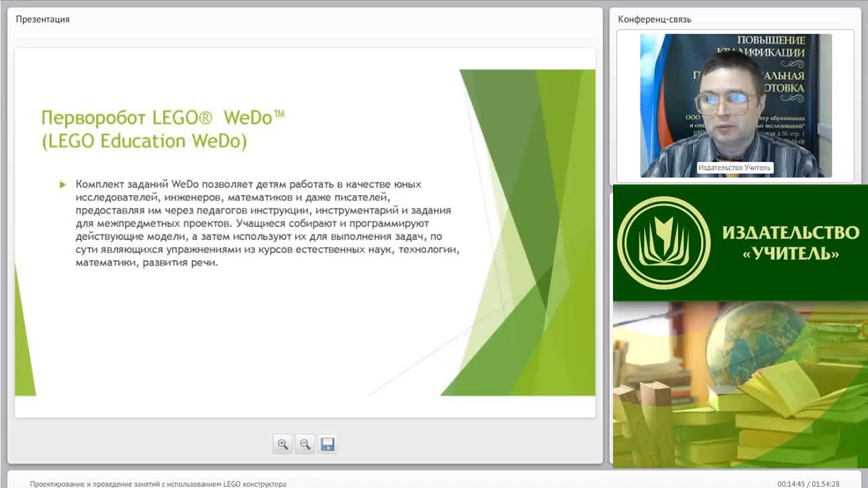The width and height of the screenshot is (868, 488).
Task: Click the Конференц-связь panel header
Action: click(654, 19)
